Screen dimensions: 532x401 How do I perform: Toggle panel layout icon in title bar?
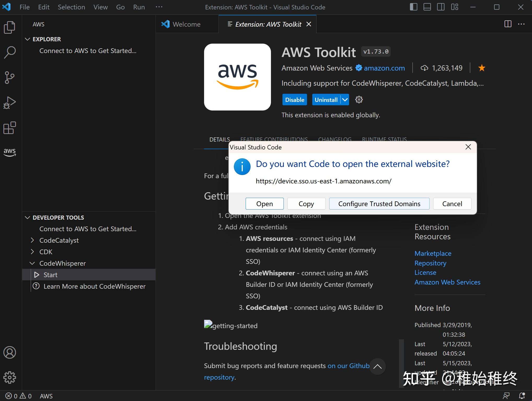427,7
